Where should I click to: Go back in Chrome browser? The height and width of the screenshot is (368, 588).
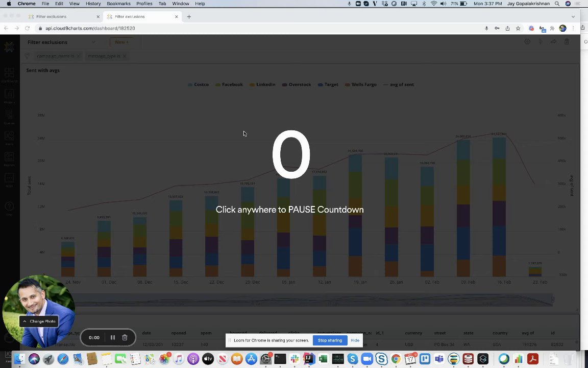6,28
